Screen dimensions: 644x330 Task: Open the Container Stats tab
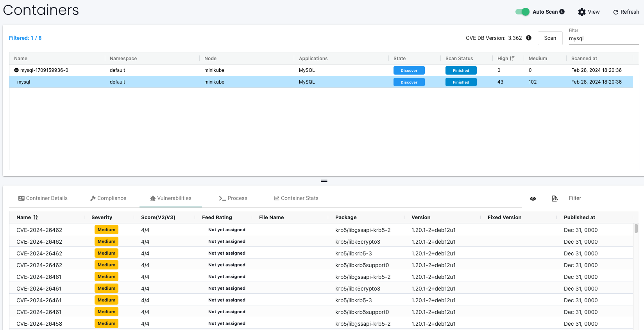pos(296,198)
